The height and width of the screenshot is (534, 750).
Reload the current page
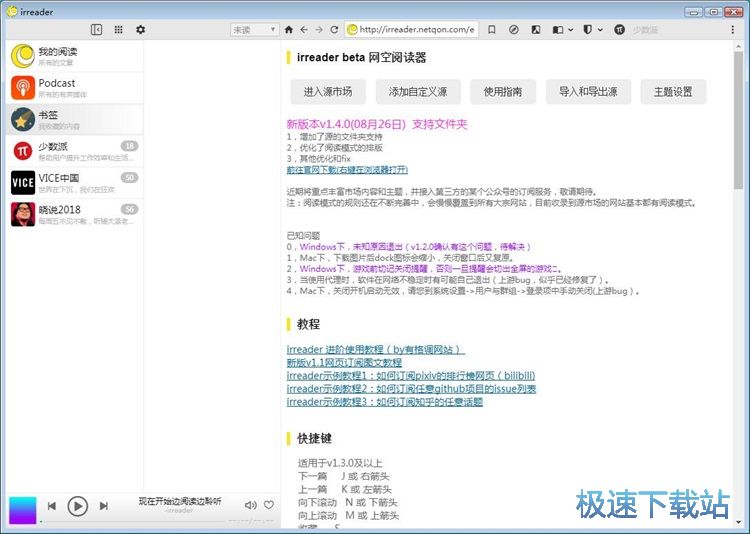click(x=333, y=30)
